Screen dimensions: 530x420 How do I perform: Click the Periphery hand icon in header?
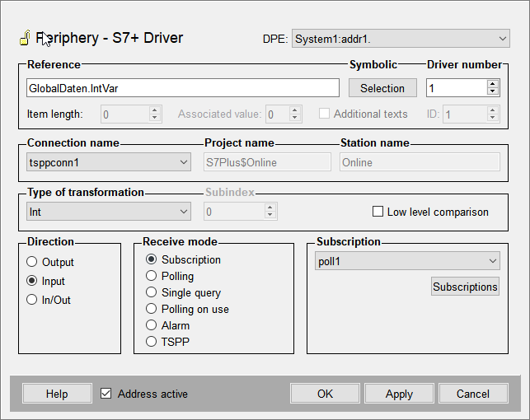coord(25,38)
